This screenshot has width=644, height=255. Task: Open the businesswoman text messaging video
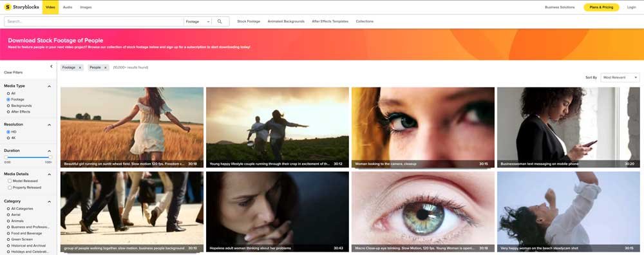point(569,127)
